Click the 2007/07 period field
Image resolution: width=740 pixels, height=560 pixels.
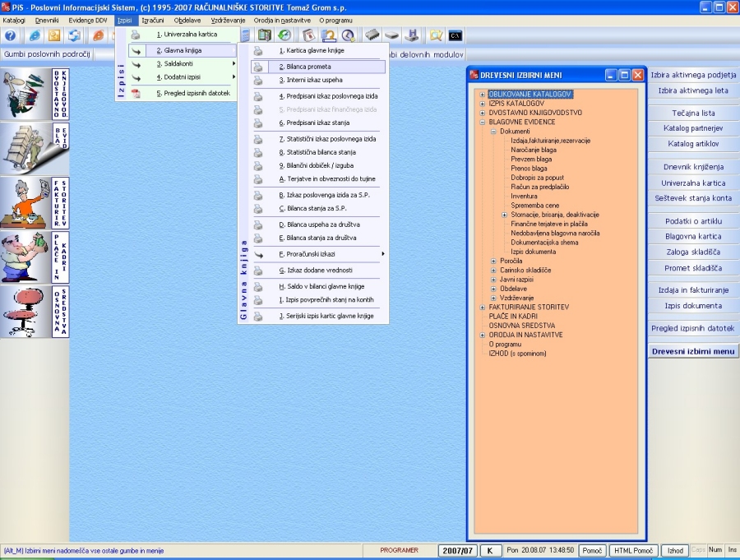pyautogui.click(x=456, y=550)
